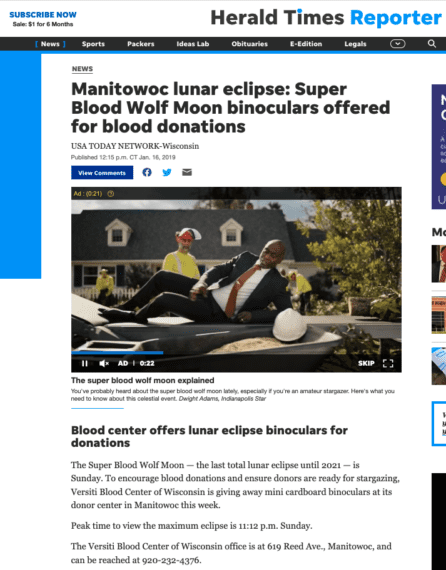This screenshot has height=570, width=446.
Task: Click the video progress bar
Action: [236, 353]
